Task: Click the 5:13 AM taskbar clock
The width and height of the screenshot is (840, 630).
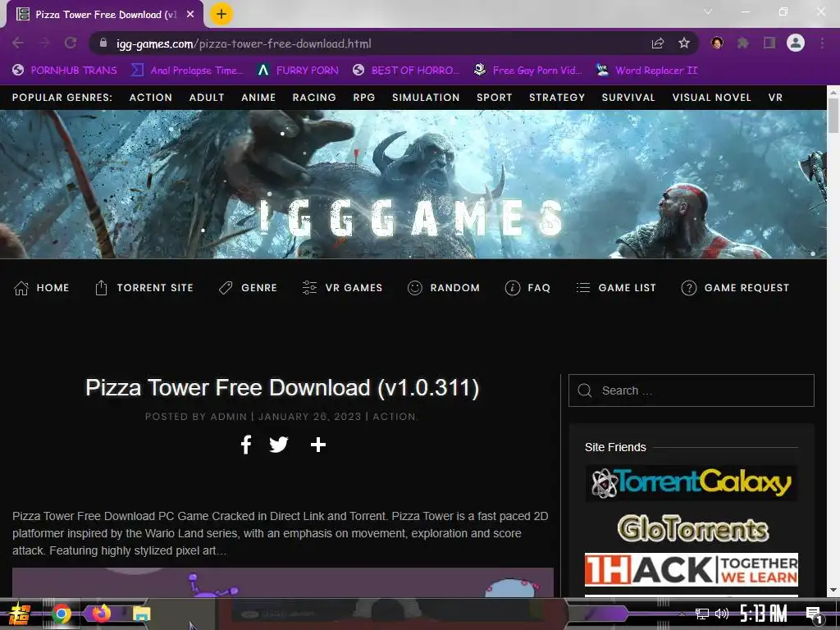Action: pos(764,614)
